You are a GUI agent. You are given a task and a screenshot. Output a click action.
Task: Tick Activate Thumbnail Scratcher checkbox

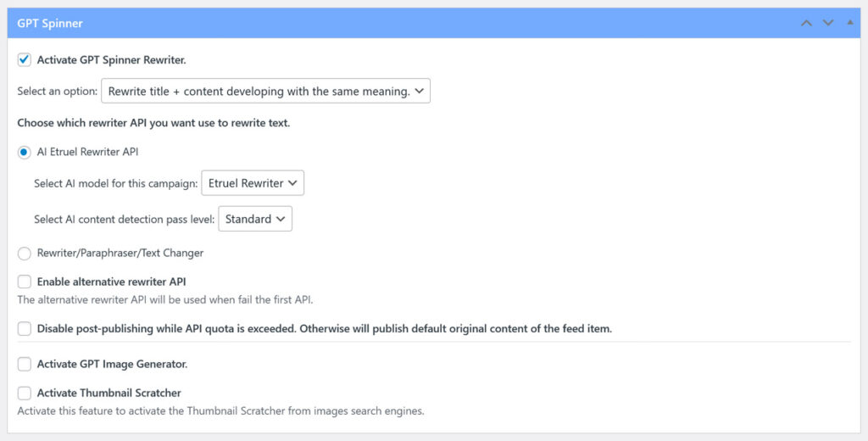(x=25, y=394)
